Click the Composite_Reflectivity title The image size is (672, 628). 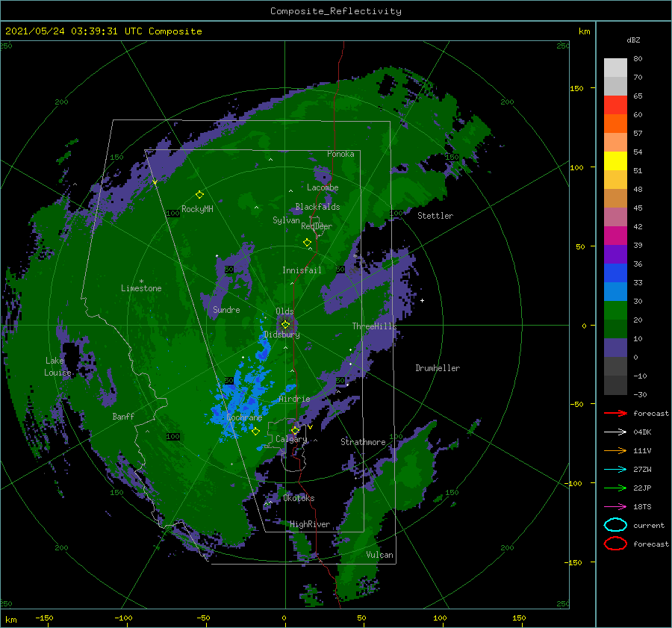pyautogui.click(x=336, y=11)
